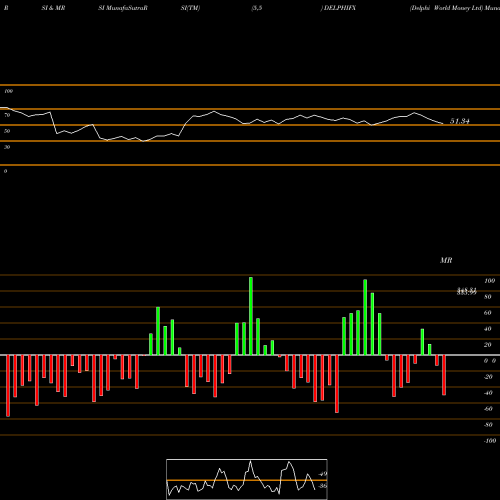
Task: Click the '70' level label on RSI axis
Action: [x=7, y=115]
